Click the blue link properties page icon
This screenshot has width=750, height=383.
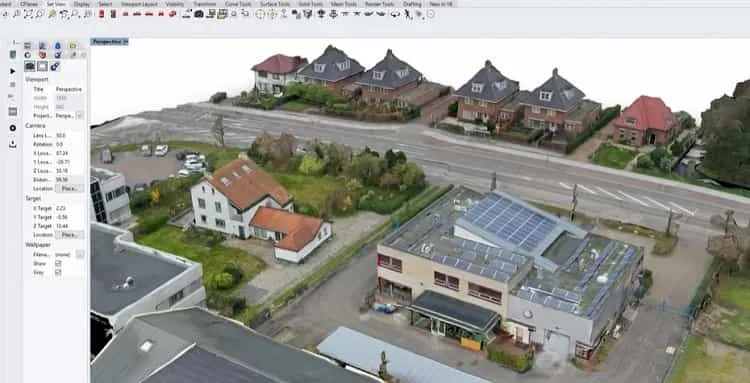pos(55,66)
